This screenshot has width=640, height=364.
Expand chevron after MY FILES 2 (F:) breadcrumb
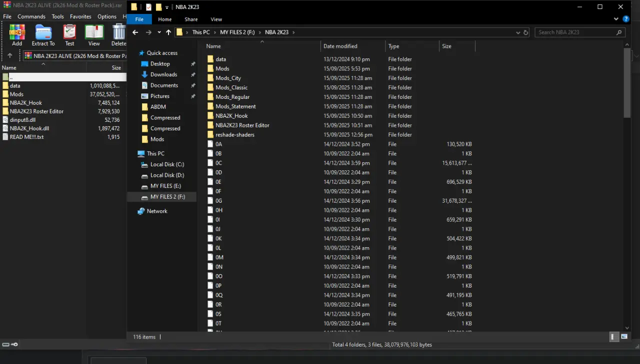tap(260, 32)
